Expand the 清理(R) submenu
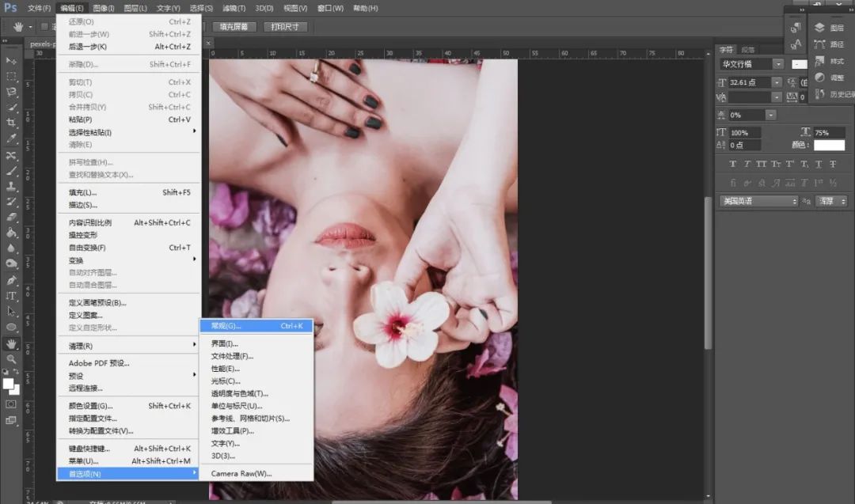855x504 pixels. 129,346
